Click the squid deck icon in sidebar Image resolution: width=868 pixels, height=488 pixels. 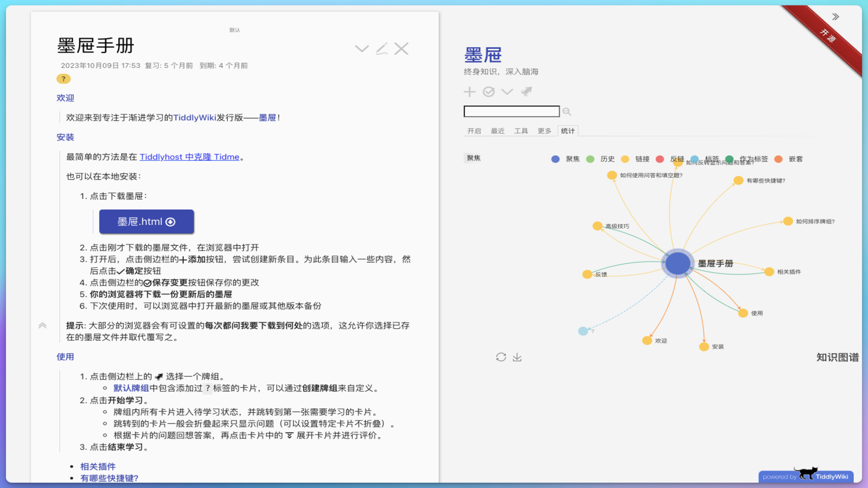[526, 92]
